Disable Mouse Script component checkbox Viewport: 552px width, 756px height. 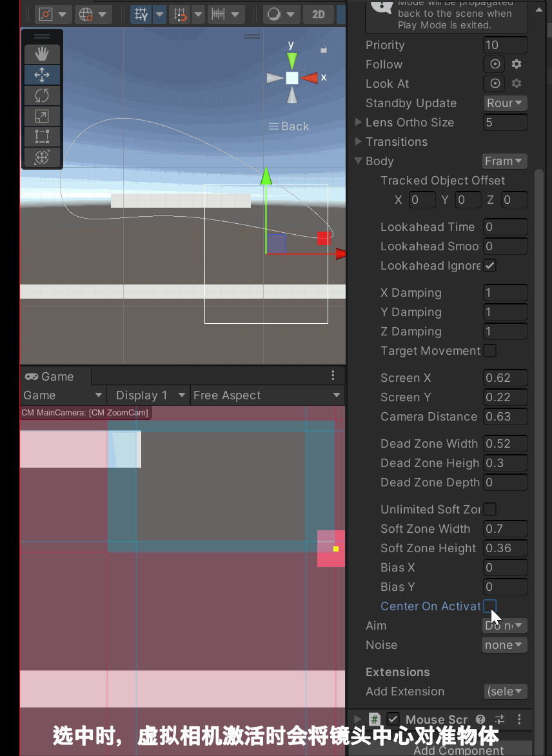pos(393,719)
